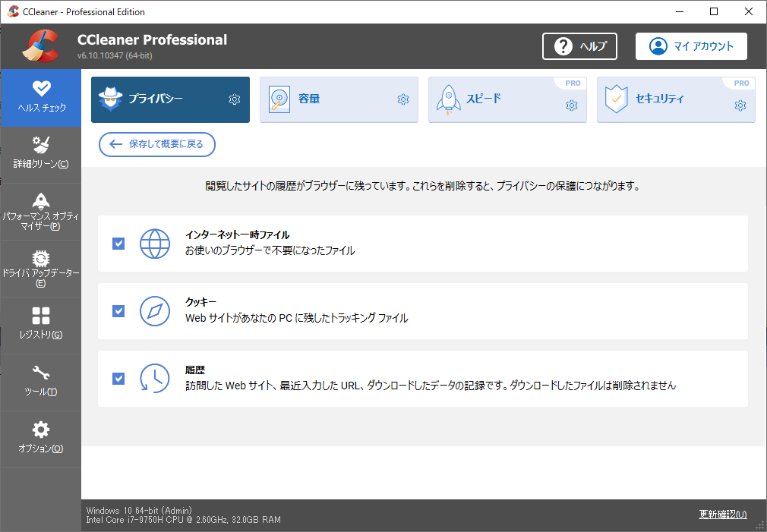Screen dimensions: 767x532
Task: Click the spy hat icon on プライバシー tab
Action: pos(111,99)
